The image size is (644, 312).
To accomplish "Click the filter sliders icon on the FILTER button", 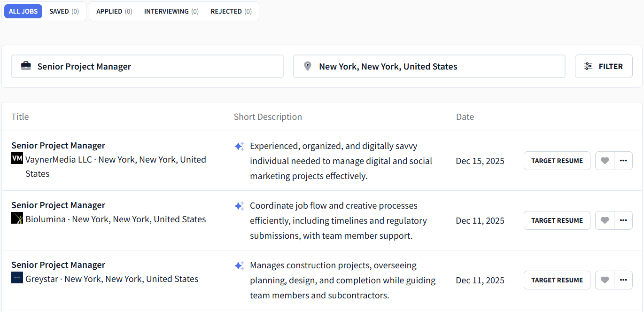I will (x=588, y=66).
